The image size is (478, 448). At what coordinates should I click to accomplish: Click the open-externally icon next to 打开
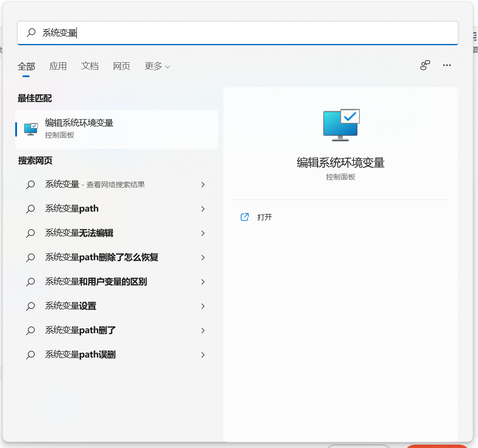245,217
